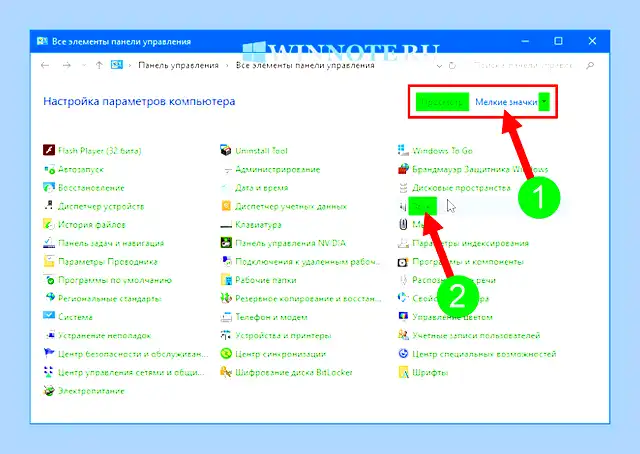
Task: Click the Панель управления NVIDIA icon
Action: [x=226, y=243]
